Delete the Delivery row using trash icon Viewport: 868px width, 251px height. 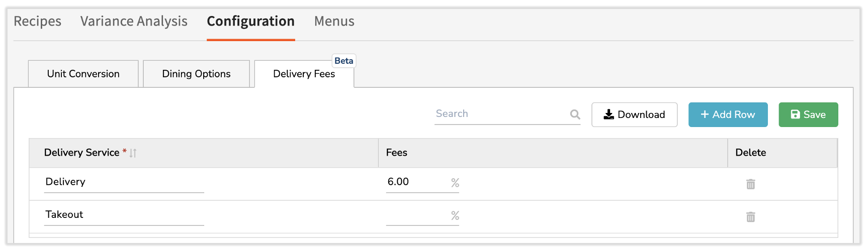point(750,184)
